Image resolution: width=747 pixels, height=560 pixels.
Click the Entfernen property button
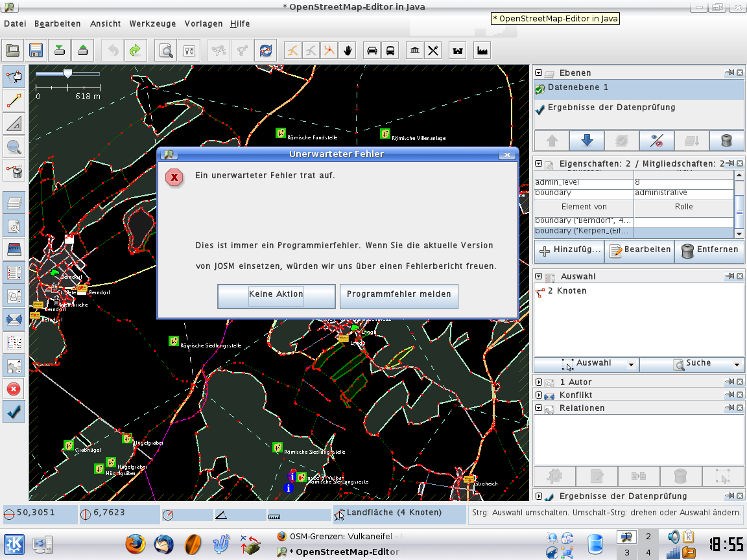click(710, 251)
